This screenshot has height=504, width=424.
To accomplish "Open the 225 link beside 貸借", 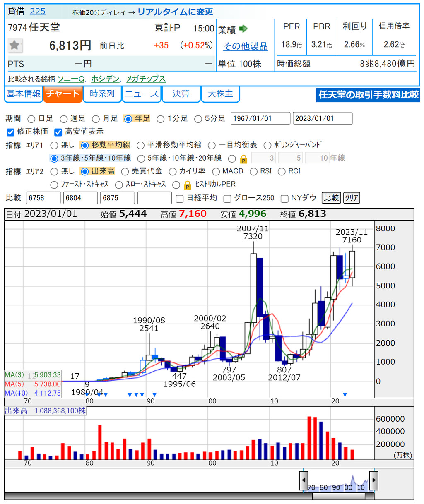I will pyautogui.click(x=38, y=12).
